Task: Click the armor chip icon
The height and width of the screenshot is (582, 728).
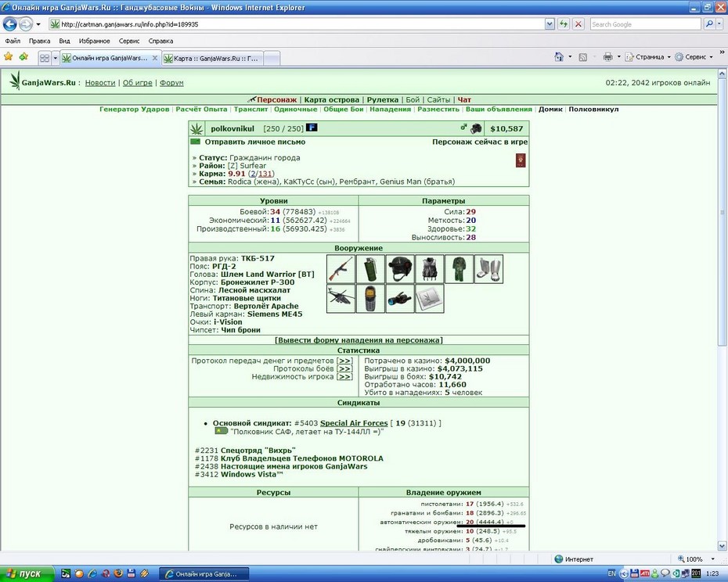Action: [430, 298]
